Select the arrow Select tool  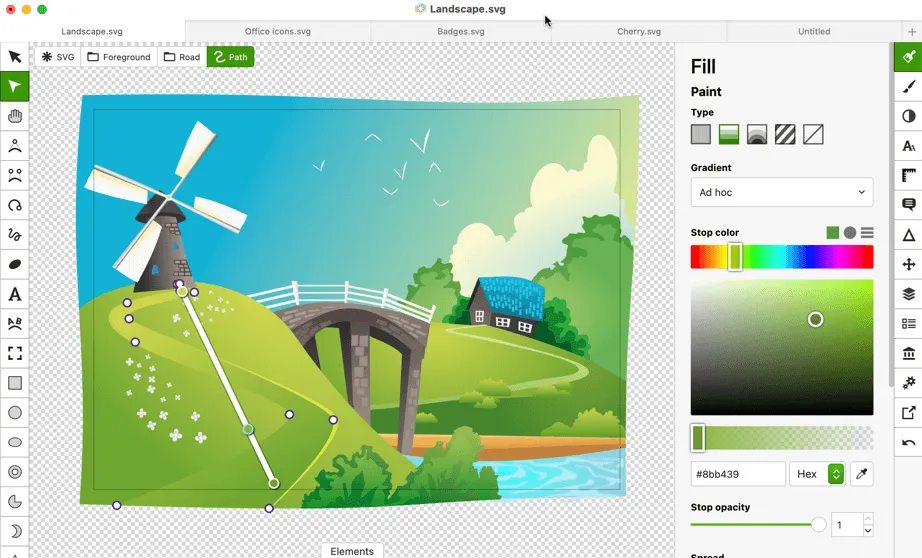pyautogui.click(x=15, y=56)
